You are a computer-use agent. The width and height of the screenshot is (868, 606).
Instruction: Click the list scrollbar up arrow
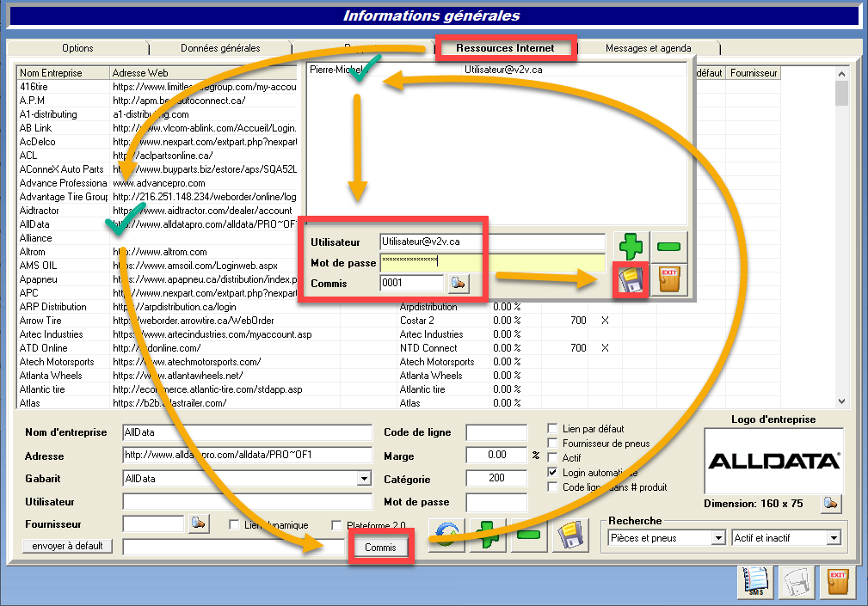click(841, 74)
